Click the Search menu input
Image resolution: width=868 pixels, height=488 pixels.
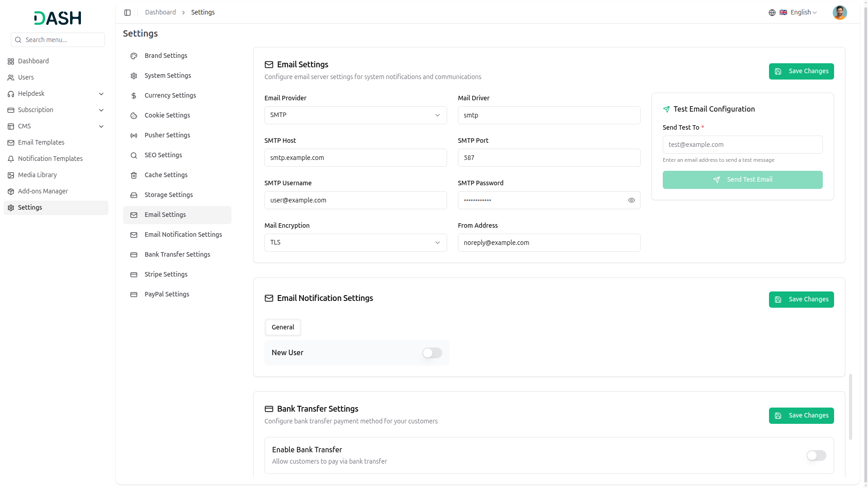click(x=58, y=40)
